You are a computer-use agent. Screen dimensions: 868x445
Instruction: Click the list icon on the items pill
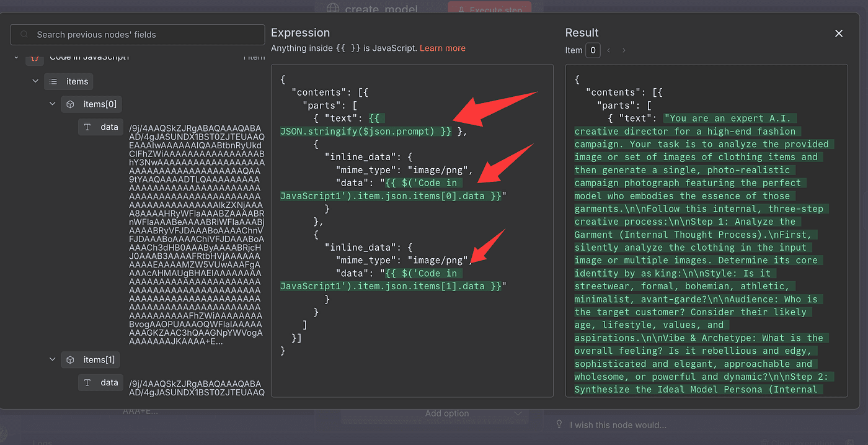(x=54, y=81)
